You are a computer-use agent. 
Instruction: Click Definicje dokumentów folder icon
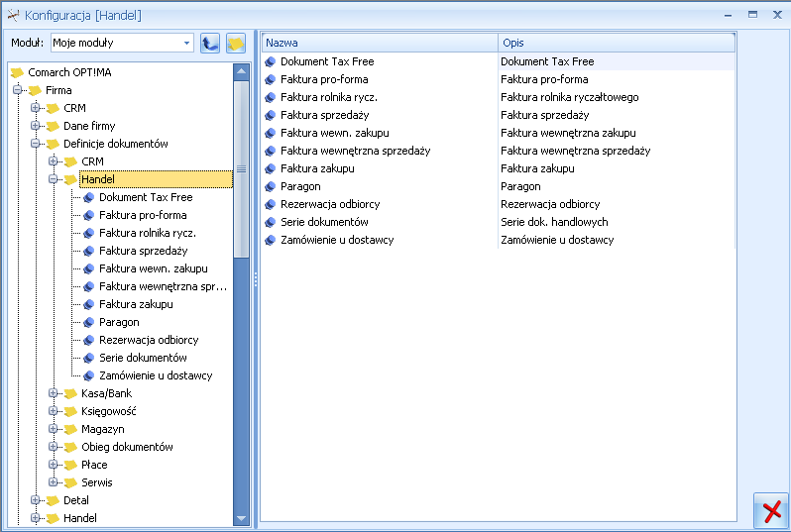point(53,145)
